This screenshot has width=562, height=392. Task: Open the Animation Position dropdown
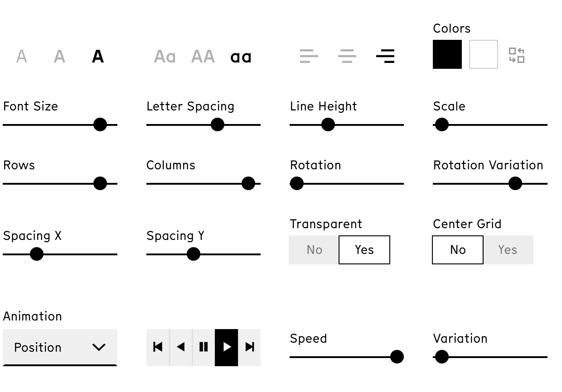[x=60, y=347]
